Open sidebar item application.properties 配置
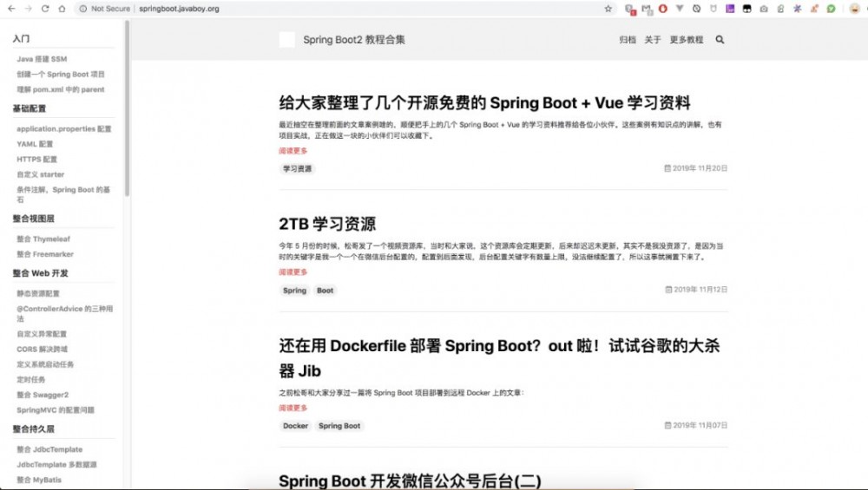Screen dimensions: 868x490 [63, 129]
